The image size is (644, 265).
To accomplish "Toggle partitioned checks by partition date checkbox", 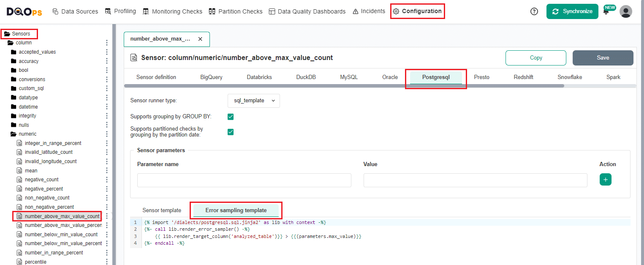I will (231, 132).
